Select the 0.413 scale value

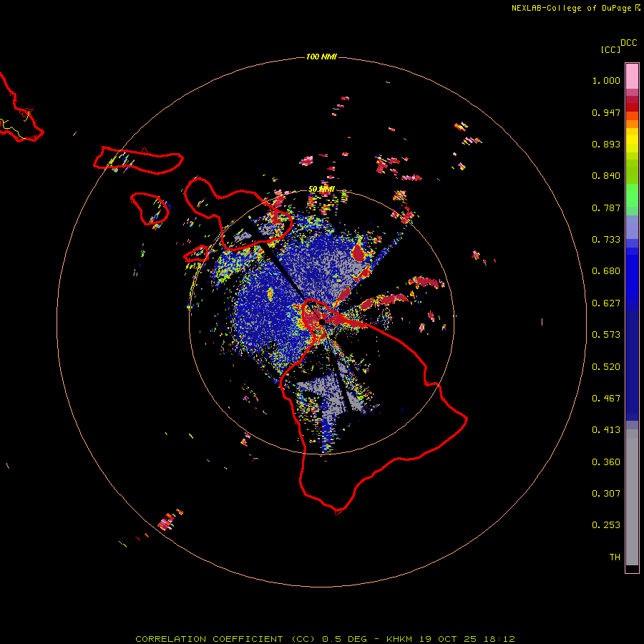[606, 430]
